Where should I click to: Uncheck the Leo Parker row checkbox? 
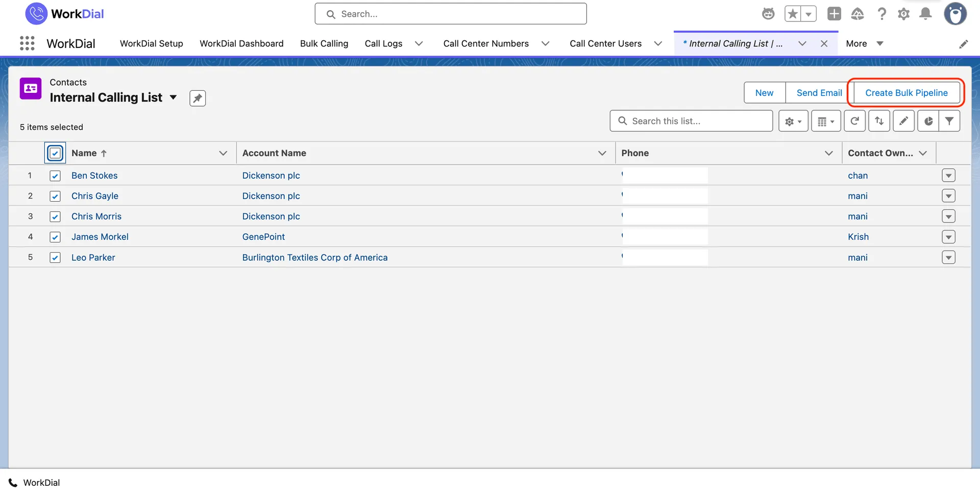55,258
